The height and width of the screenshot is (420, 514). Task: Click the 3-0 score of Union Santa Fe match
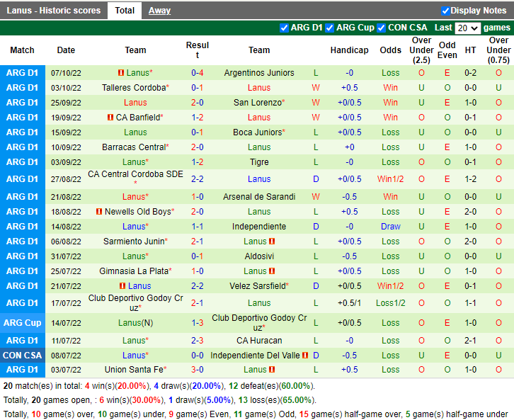(198, 370)
